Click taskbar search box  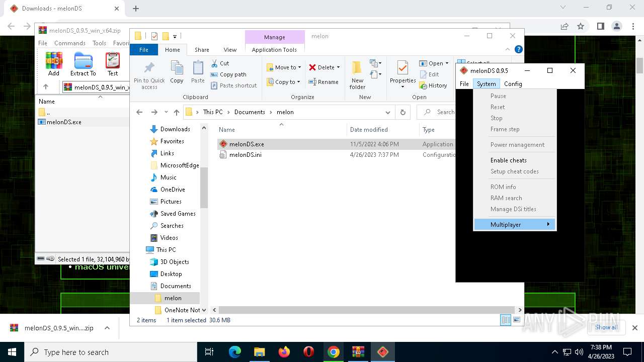[x=111, y=352]
